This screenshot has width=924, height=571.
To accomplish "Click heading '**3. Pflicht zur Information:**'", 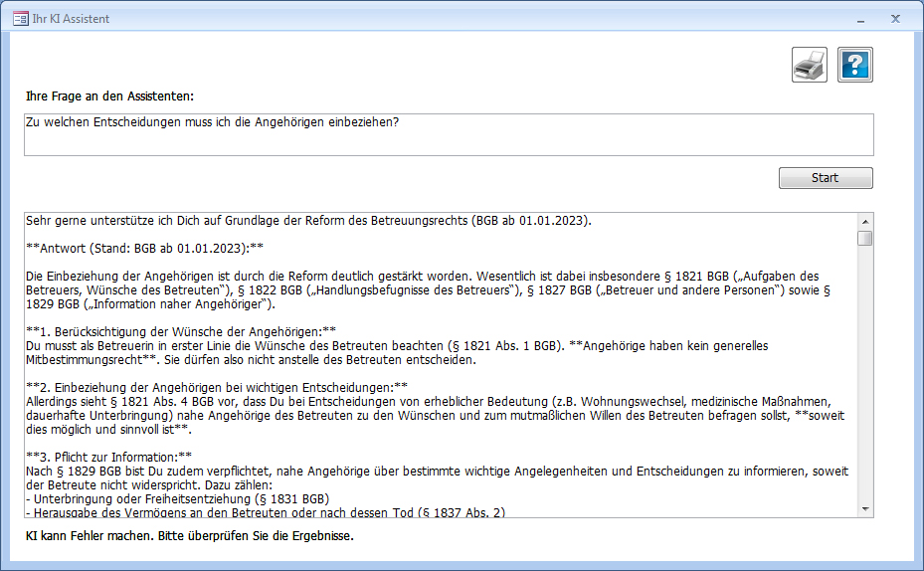I will [x=108, y=457].
